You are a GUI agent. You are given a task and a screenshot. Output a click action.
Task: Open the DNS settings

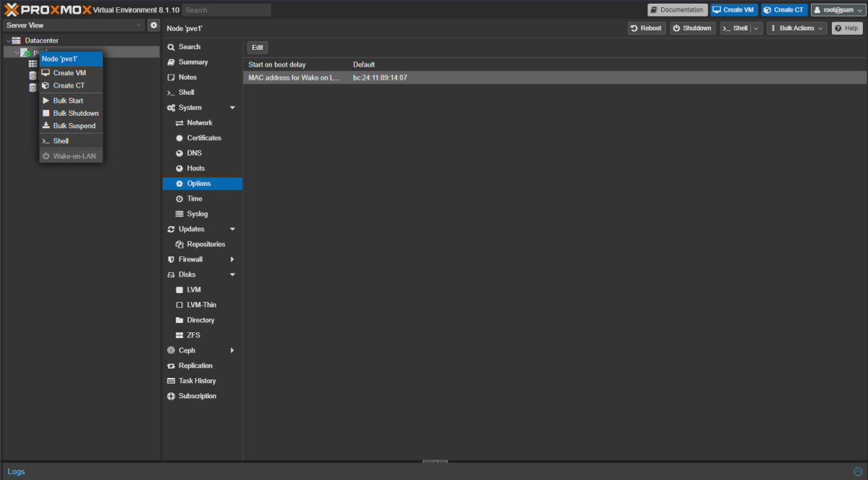coord(203,153)
